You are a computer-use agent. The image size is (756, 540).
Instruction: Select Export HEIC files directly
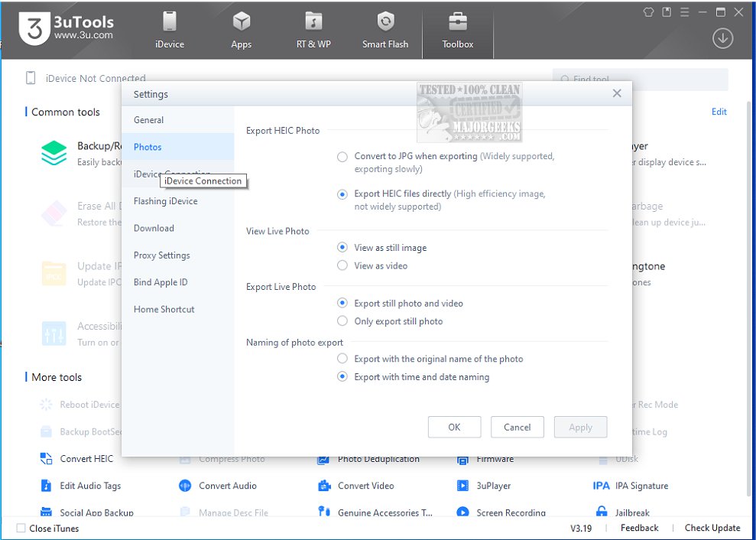tap(342, 194)
